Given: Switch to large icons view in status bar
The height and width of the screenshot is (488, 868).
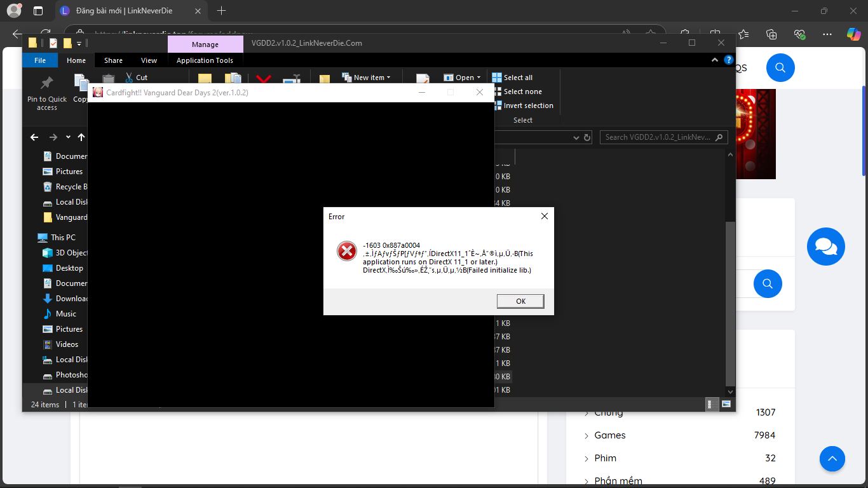Looking at the screenshot, I should pos(726,404).
